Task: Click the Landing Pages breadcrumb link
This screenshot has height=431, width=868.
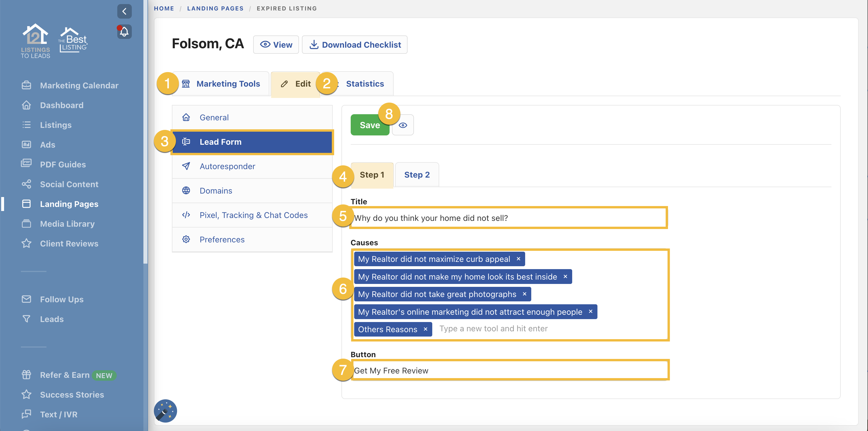Action: 215,8
